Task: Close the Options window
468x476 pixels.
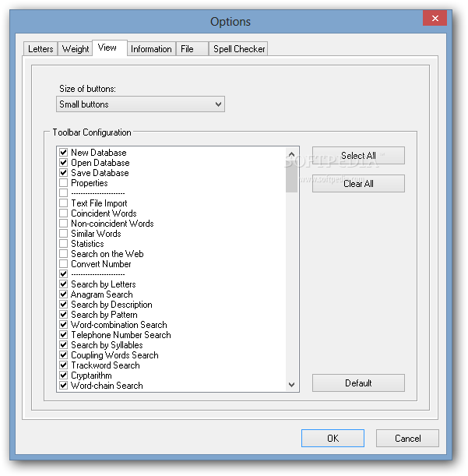Action: tap(435, 18)
